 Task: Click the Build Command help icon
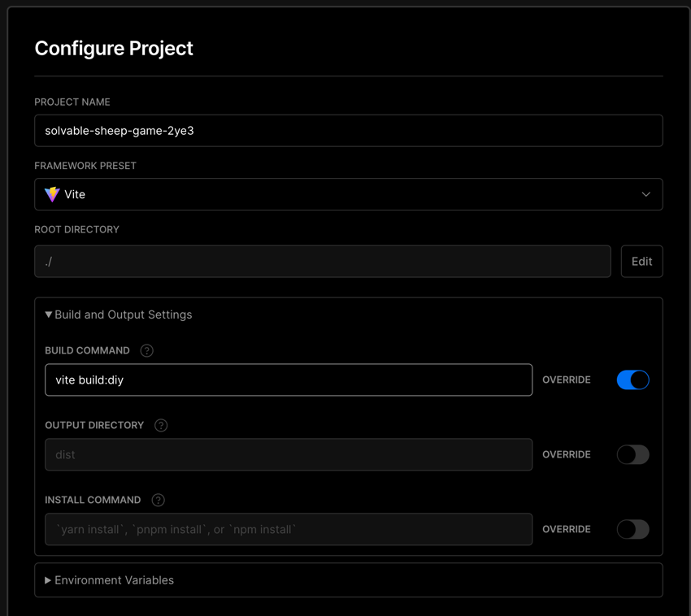coord(146,351)
